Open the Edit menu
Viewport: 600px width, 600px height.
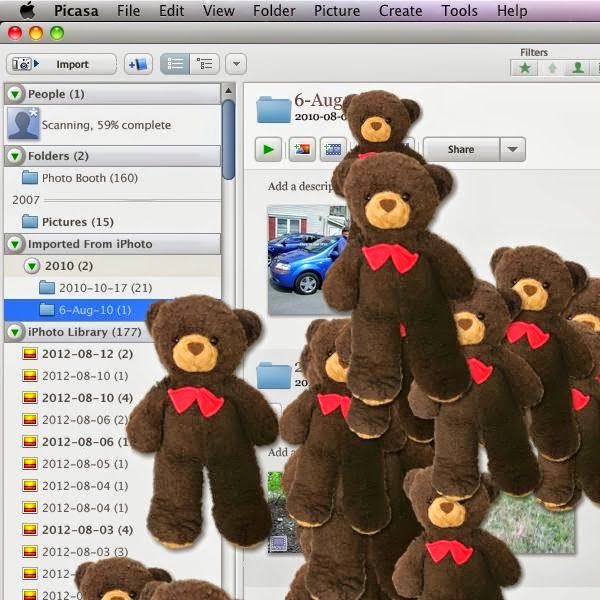[171, 11]
